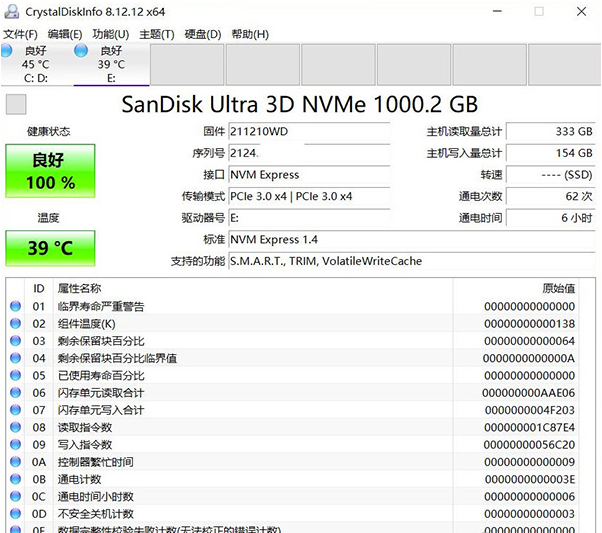Select row 闪存单元写入合计
602x533 pixels.
coord(293,410)
